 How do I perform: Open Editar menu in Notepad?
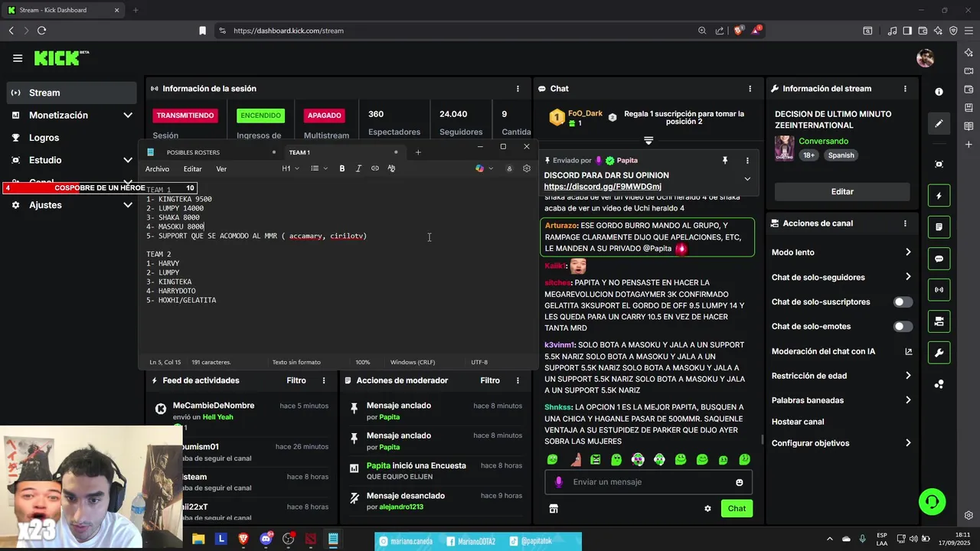192,169
